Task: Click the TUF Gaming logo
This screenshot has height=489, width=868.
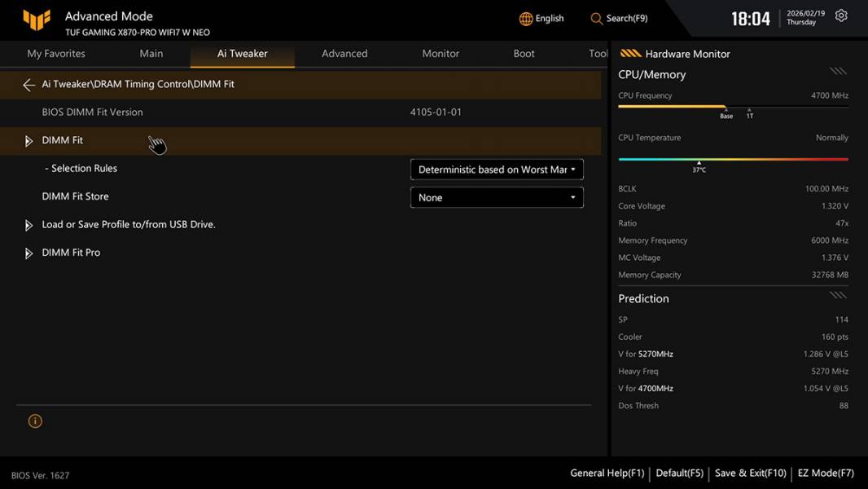Action: (37, 20)
